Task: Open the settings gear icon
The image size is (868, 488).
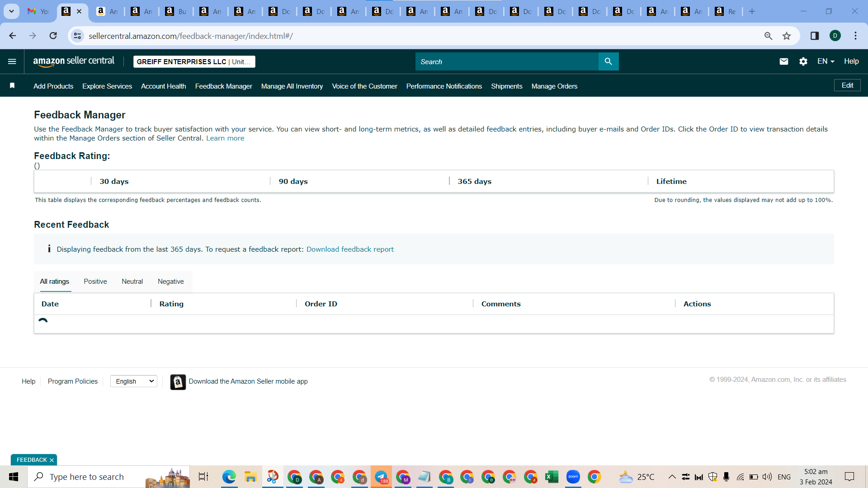Action: 803,61
